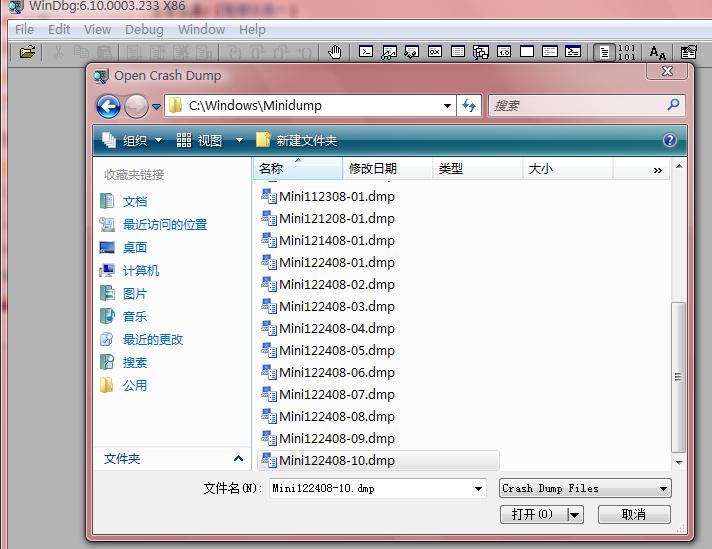Expand the filename history dropdown arrow
This screenshot has height=549, width=712.
pyautogui.click(x=478, y=489)
